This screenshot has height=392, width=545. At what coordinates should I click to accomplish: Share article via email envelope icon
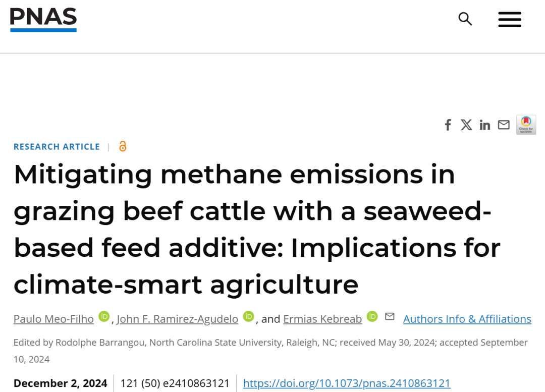pyautogui.click(x=504, y=125)
